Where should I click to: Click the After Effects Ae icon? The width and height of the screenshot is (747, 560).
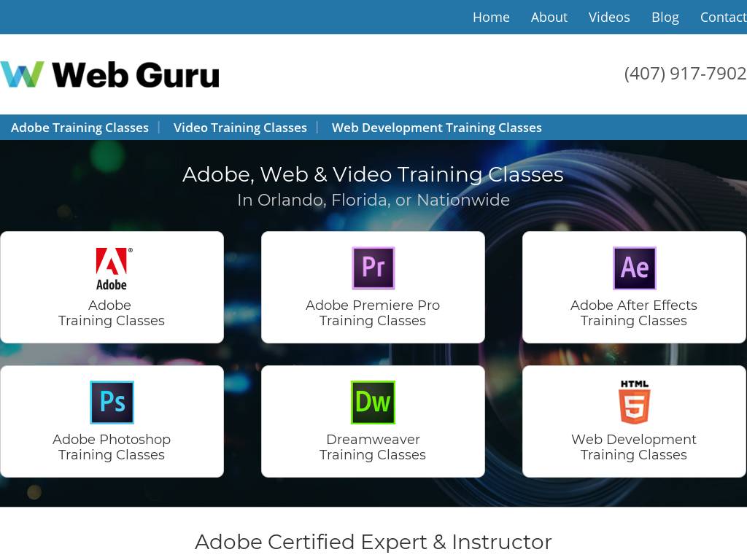634,268
